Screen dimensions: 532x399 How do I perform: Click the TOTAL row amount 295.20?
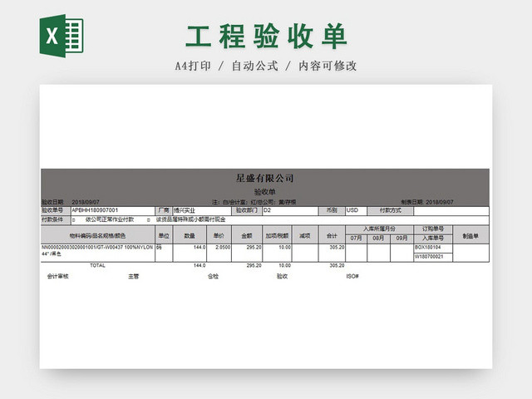[x=254, y=266]
